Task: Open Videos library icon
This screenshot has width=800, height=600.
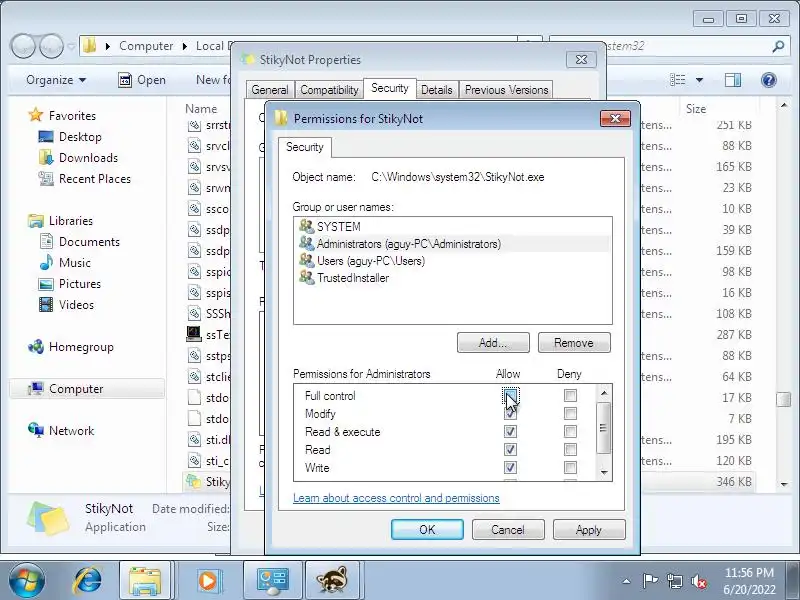Action: click(46, 305)
